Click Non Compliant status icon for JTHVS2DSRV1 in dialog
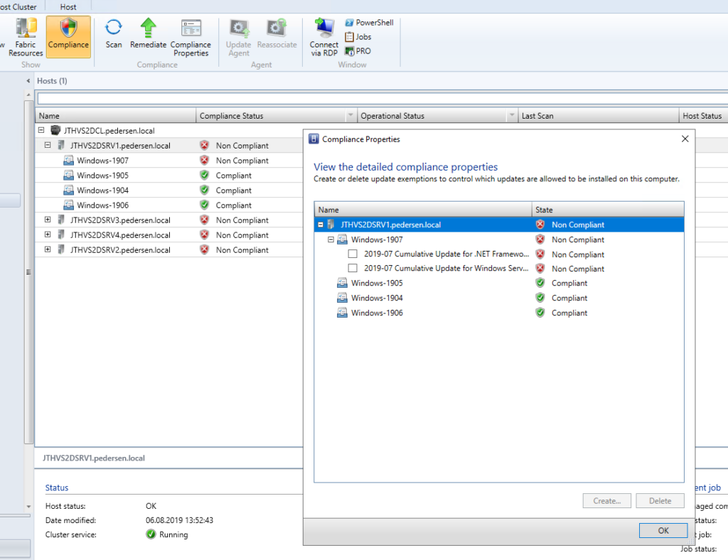728x560 pixels. (540, 225)
